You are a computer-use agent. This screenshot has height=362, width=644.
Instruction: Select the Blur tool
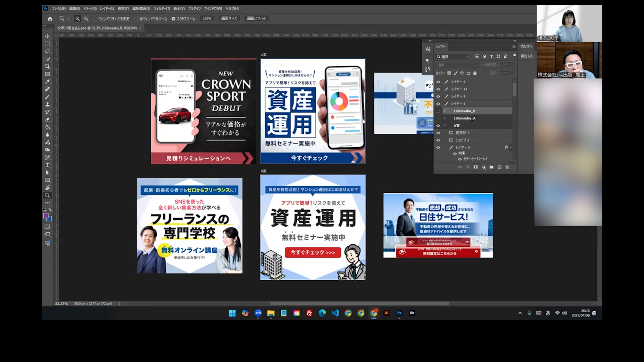(x=47, y=135)
